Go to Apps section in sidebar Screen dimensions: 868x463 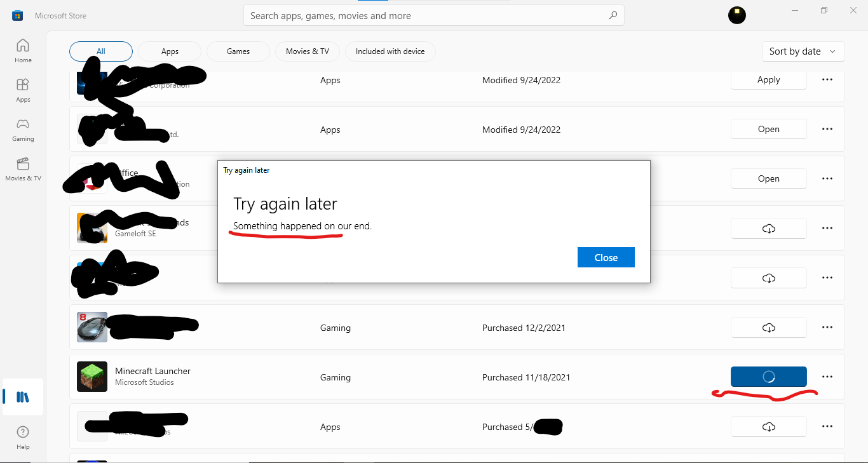pyautogui.click(x=23, y=90)
